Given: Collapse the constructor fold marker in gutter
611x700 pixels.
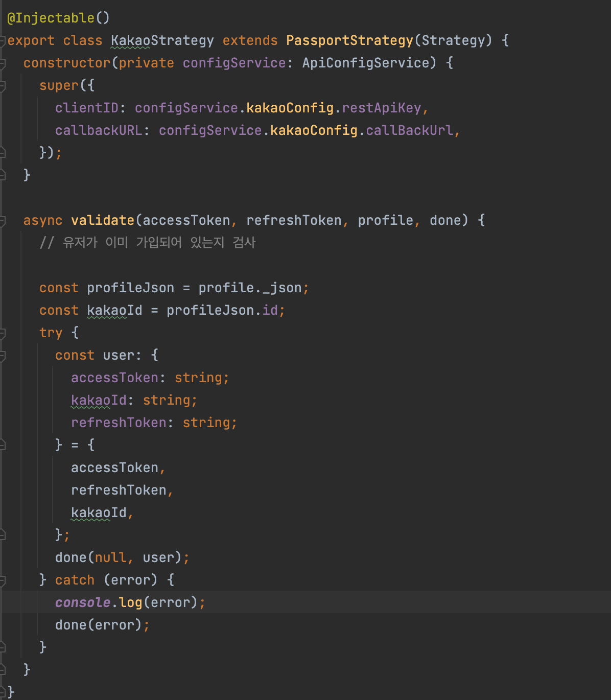Looking at the screenshot, I should pos(2,63).
